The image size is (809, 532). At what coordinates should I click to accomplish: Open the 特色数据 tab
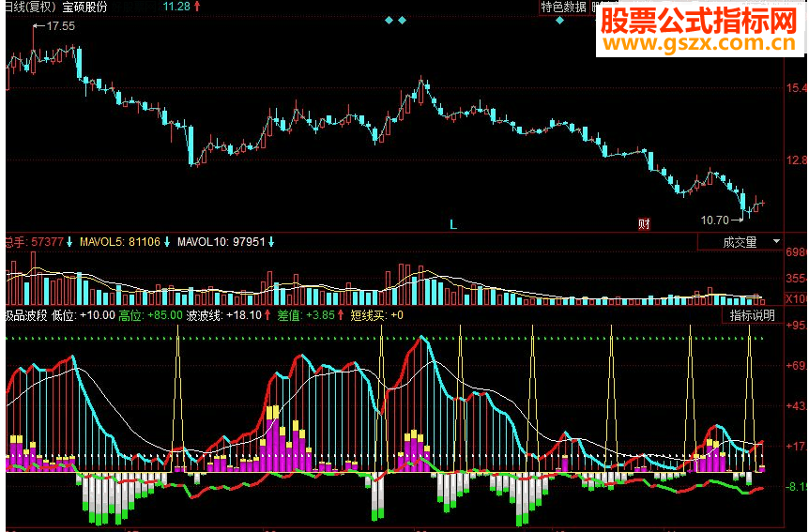pos(563,8)
